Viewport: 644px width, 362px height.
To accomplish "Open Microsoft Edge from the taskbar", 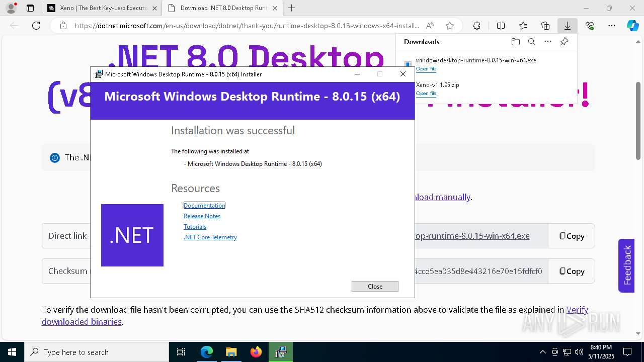I will pos(207,352).
